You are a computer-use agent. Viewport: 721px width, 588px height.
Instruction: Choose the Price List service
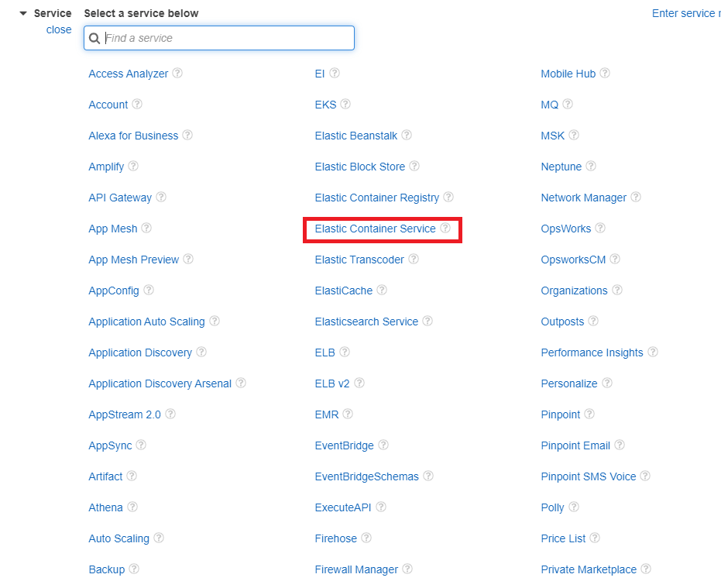pyautogui.click(x=563, y=538)
